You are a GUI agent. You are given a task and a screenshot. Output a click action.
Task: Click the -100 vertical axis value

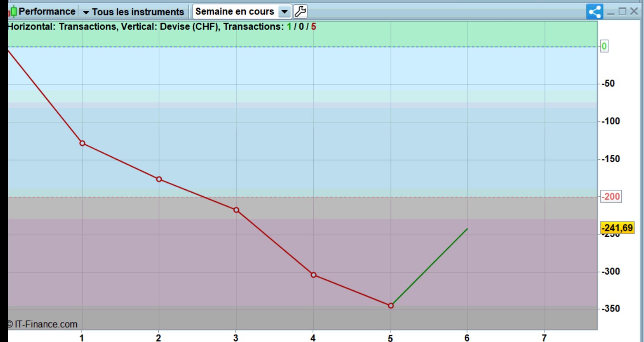tap(611, 121)
